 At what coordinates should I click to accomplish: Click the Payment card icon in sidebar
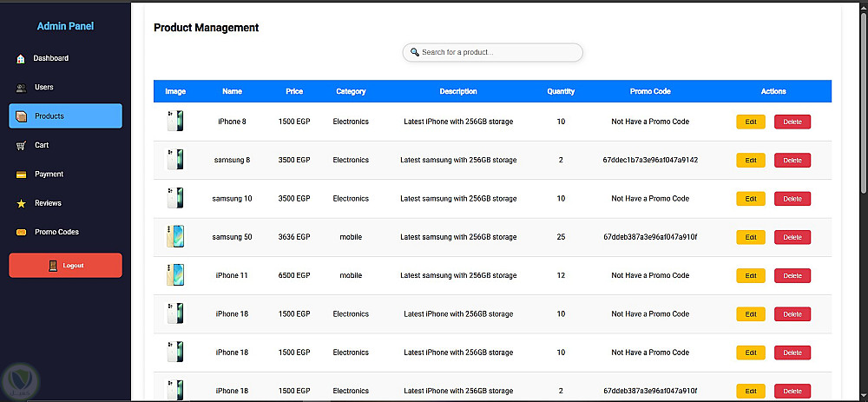[x=21, y=175]
